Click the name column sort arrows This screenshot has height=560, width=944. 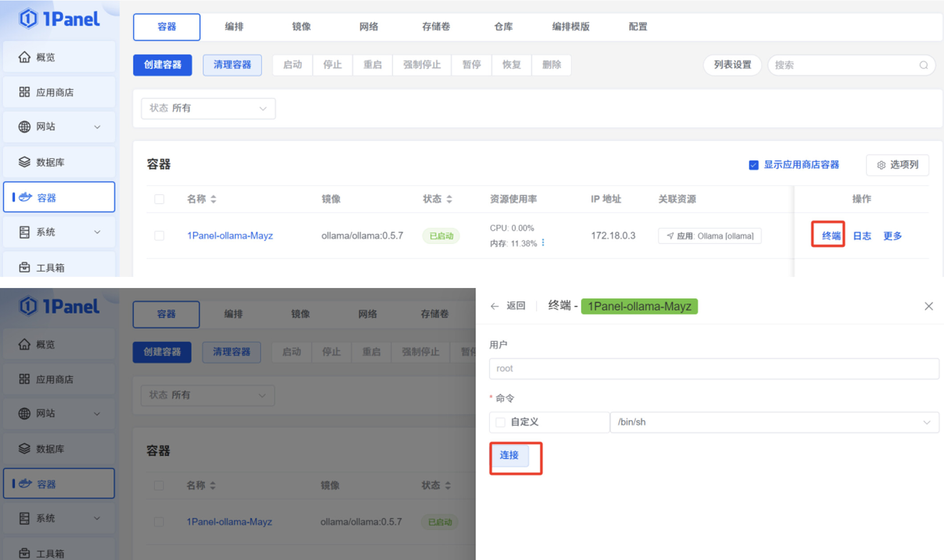pyautogui.click(x=213, y=199)
